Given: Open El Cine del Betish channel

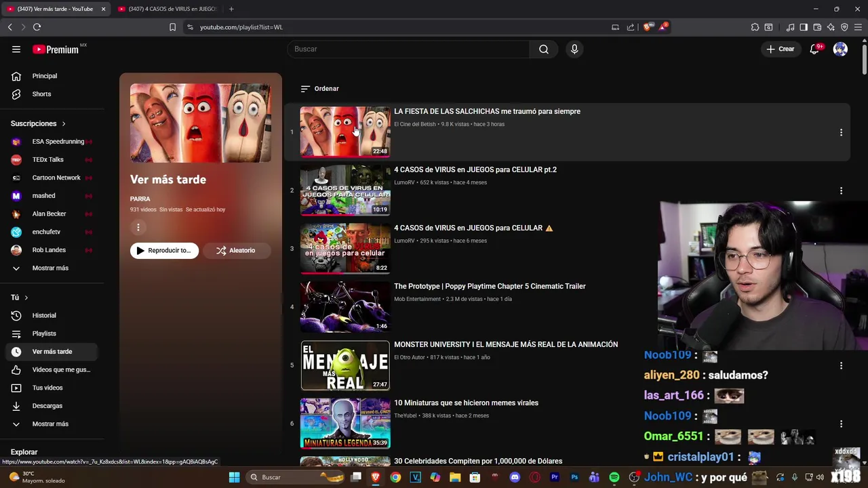Looking at the screenshot, I should (x=415, y=124).
